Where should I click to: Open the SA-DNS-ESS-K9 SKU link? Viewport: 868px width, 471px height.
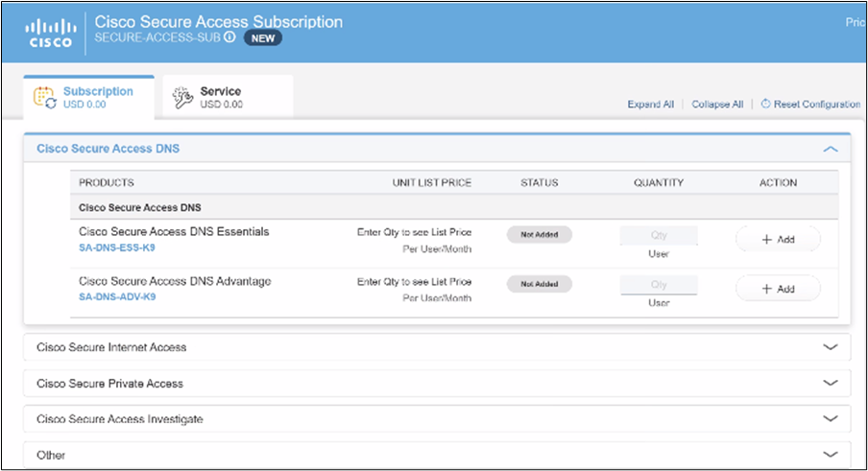(x=117, y=247)
